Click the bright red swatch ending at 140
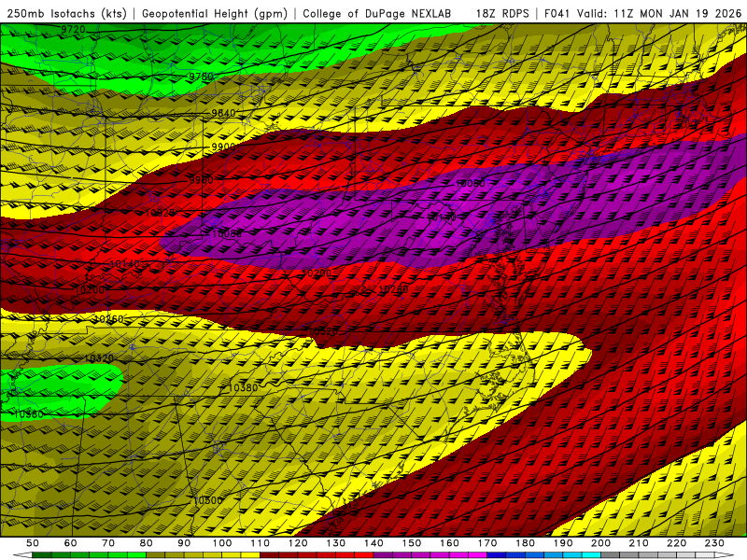 [364, 555]
